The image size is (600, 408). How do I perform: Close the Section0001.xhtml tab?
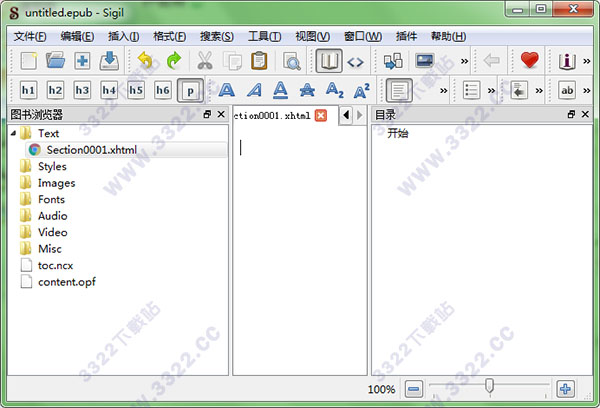[321, 116]
